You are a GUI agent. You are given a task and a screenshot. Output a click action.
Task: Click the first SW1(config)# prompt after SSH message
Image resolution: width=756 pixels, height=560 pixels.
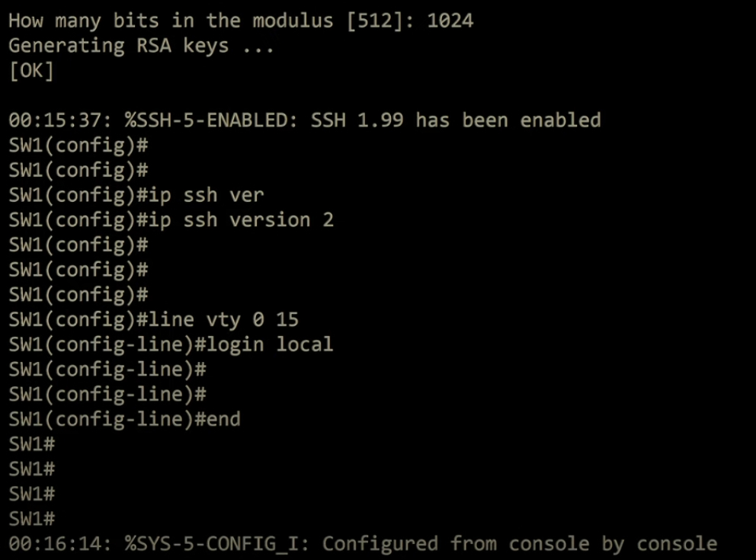pyautogui.click(x=78, y=146)
